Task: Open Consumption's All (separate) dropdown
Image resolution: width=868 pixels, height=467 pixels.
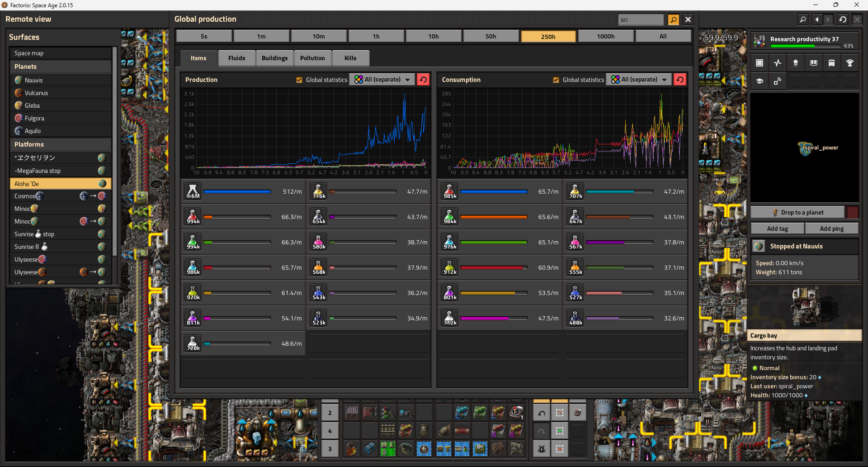Action: (639, 80)
